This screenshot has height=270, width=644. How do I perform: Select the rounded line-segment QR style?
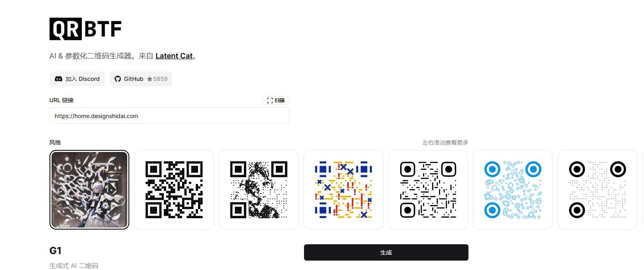(428, 190)
